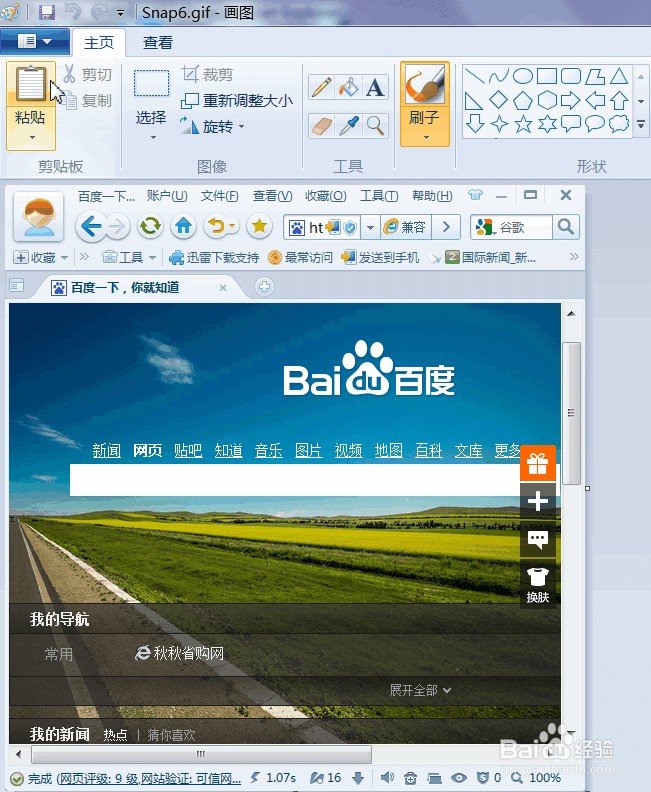Choose the Cloud callout shape

[619, 124]
